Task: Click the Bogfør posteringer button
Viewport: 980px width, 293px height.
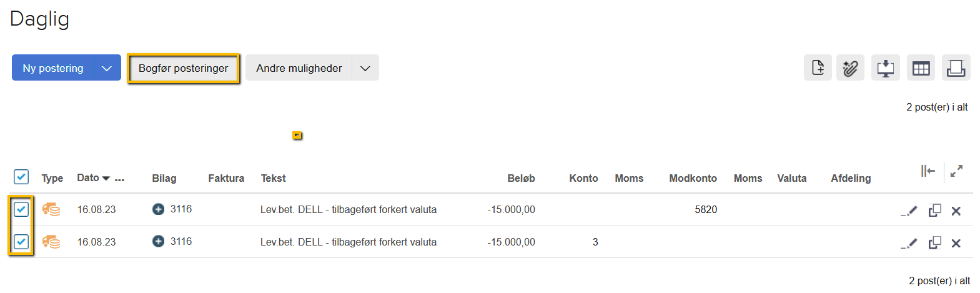Action: [x=183, y=68]
